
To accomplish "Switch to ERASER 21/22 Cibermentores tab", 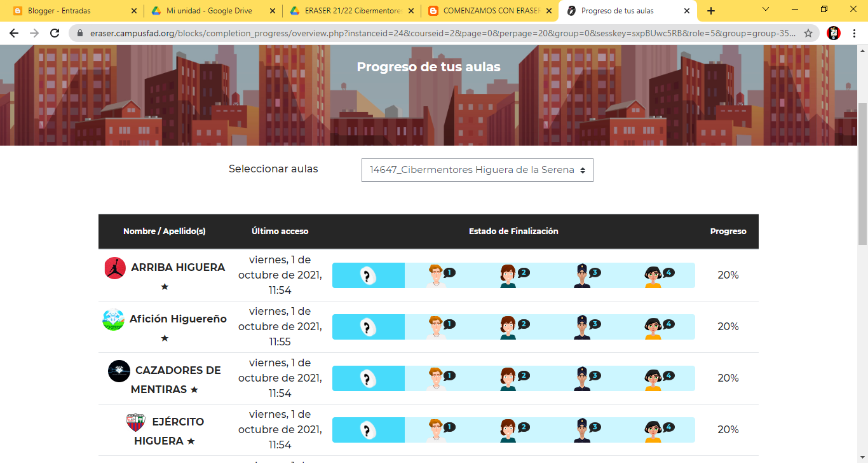I will tap(353, 11).
